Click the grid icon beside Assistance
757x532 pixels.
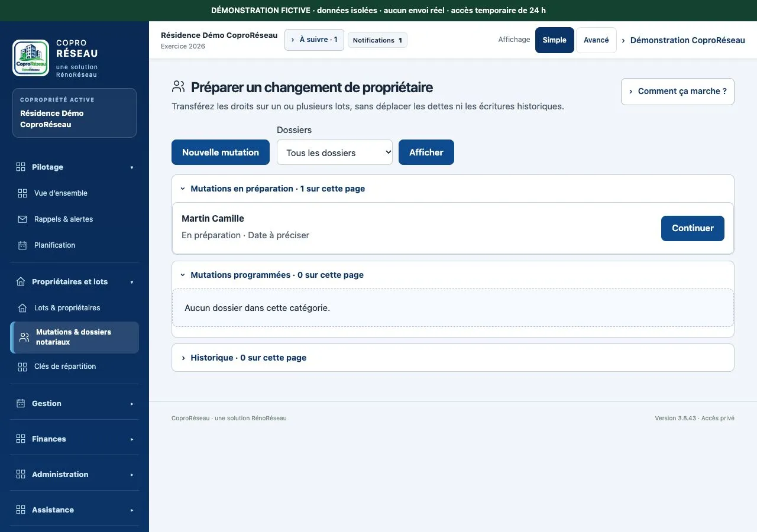tap(21, 510)
